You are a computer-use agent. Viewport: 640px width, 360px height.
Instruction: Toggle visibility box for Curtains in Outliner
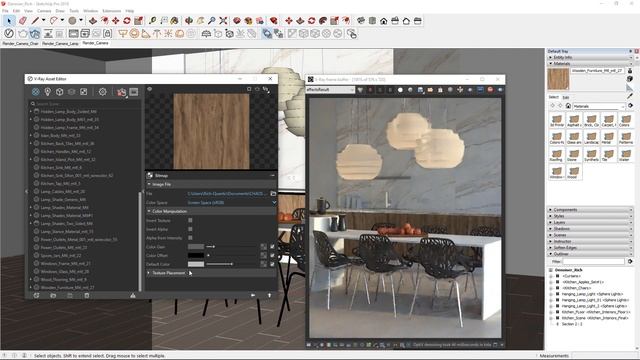tap(558, 276)
